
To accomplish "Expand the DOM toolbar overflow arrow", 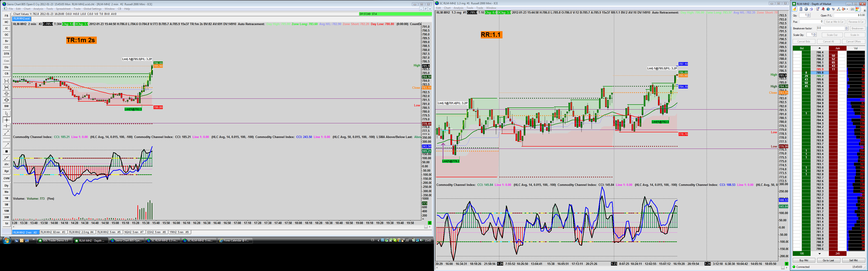I will point(865,11).
